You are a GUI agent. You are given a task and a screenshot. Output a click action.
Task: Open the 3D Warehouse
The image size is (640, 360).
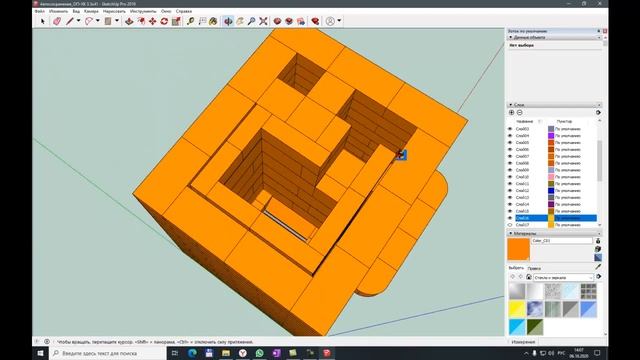(x=277, y=21)
